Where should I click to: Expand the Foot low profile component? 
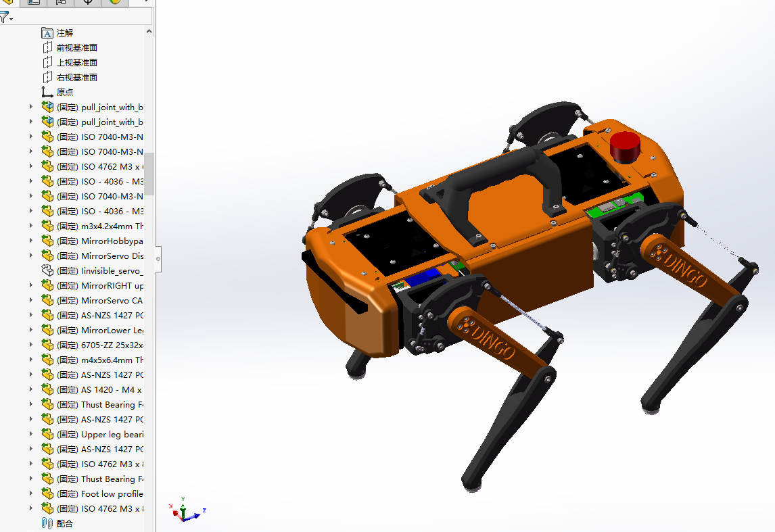(x=30, y=493)
